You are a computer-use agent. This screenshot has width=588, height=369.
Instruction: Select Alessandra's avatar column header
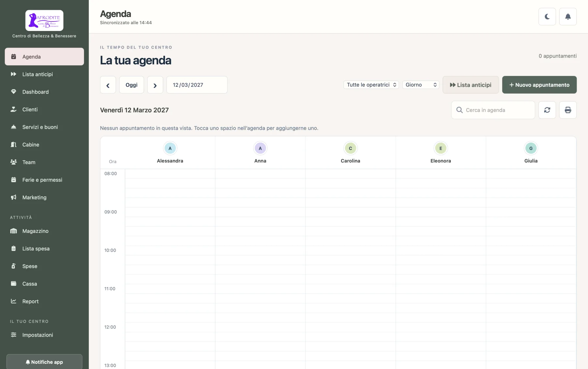click(x=170, y=152)
